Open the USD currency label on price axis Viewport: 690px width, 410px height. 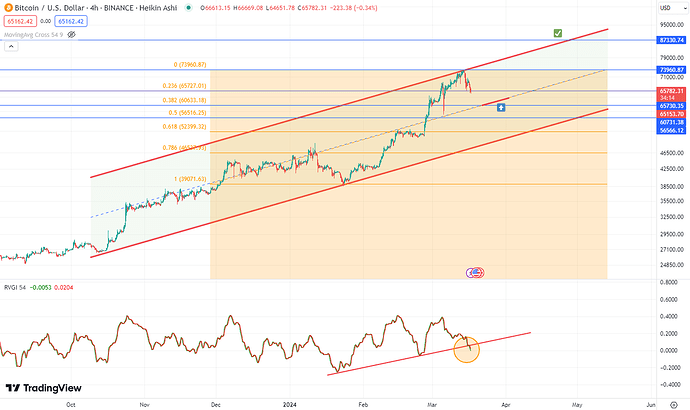pos(663,9)
